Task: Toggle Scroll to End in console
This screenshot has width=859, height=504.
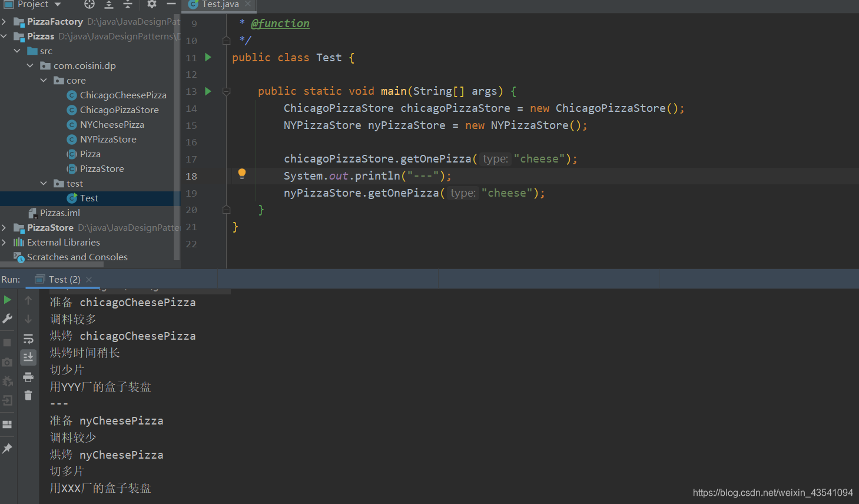Action: [x=28, y=357]
